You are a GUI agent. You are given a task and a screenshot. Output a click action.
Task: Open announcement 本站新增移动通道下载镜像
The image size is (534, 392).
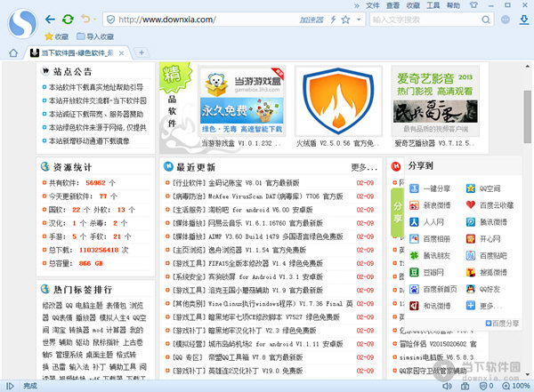click(89, 140)
